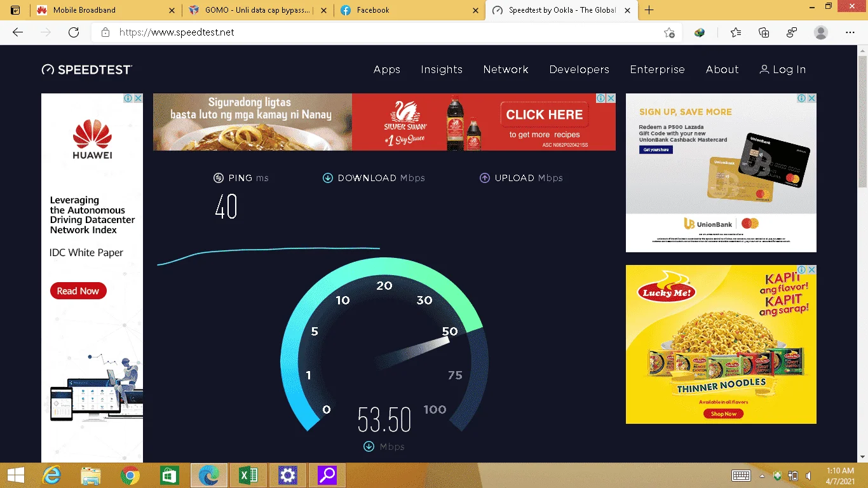Close the Silver Swan banner ad
The image size is (868, 488).
[x=611, y=98]
